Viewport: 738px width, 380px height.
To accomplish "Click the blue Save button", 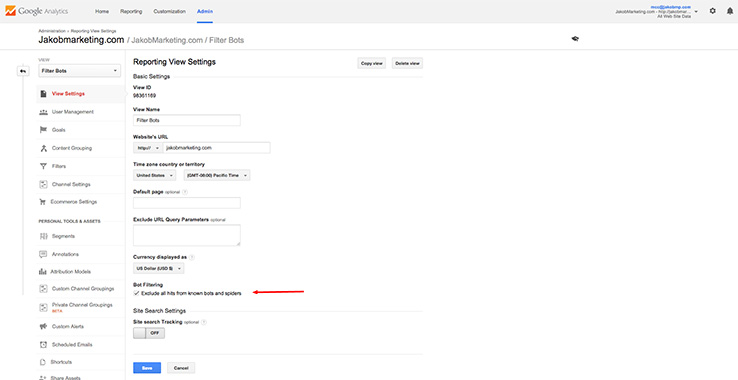I will (147, 368).
